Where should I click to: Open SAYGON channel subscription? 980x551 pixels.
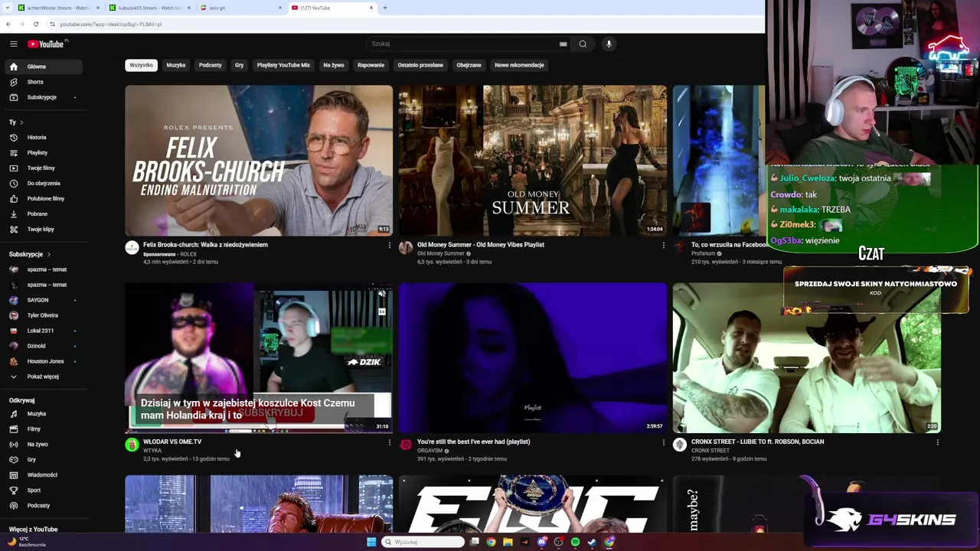click(x=43, y=300)
